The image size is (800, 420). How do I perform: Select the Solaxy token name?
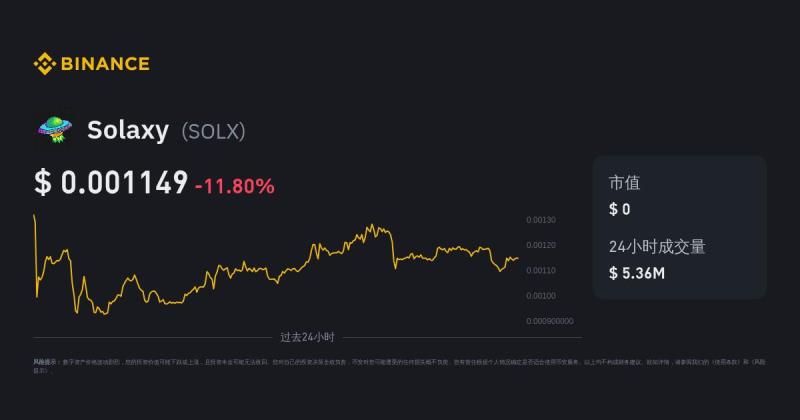pyautogui.click(x=128, y=130)
